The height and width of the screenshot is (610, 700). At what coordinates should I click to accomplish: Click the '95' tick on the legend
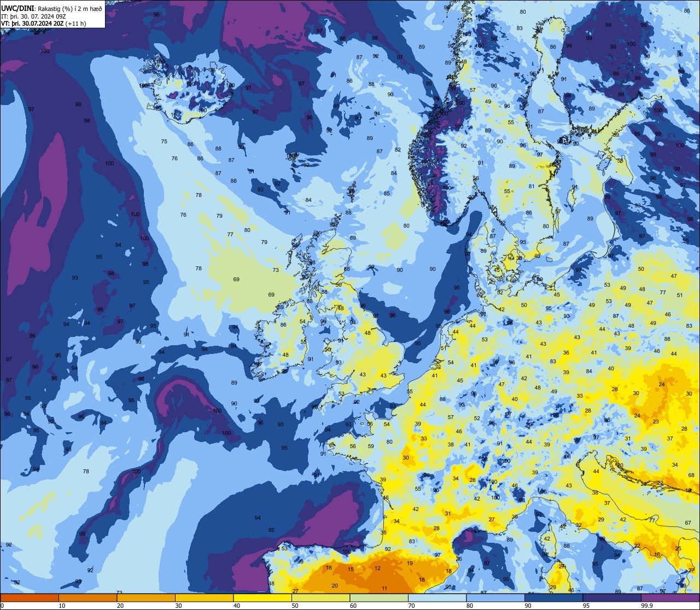(586, 606)
